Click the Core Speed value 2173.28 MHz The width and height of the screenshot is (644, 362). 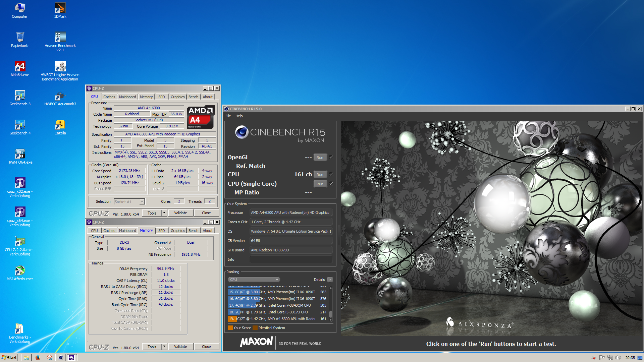tap(129, 171)
